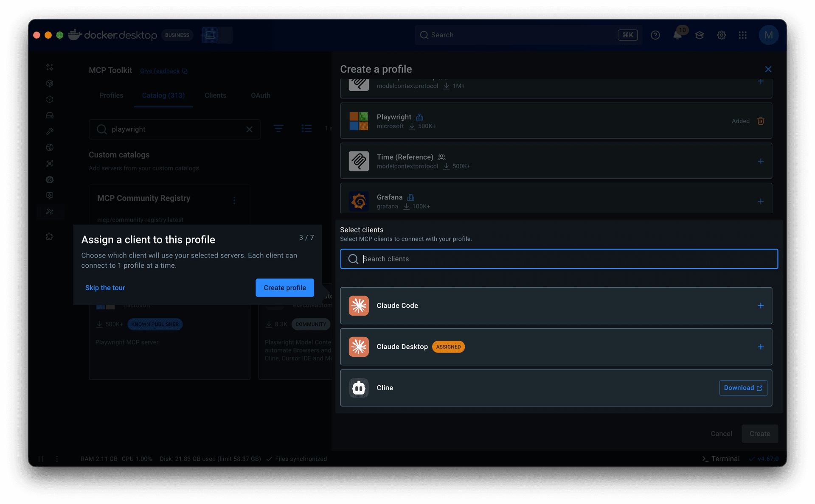Open the Docker settings gear

tap(721, 35)
